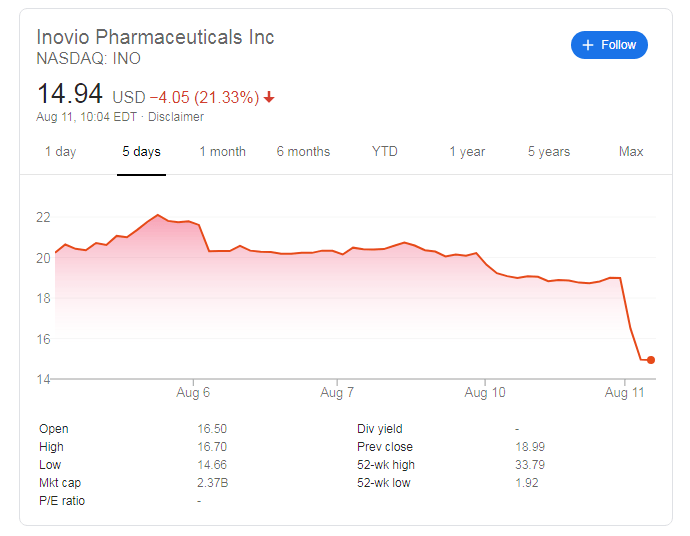
Task: Click the Inovio Pharmaceuticals Inc title
Action: click(155, 37)
